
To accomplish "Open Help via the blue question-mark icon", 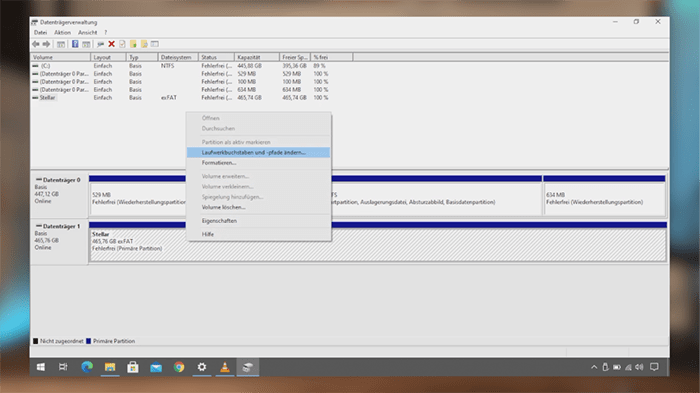I will 75,44.
